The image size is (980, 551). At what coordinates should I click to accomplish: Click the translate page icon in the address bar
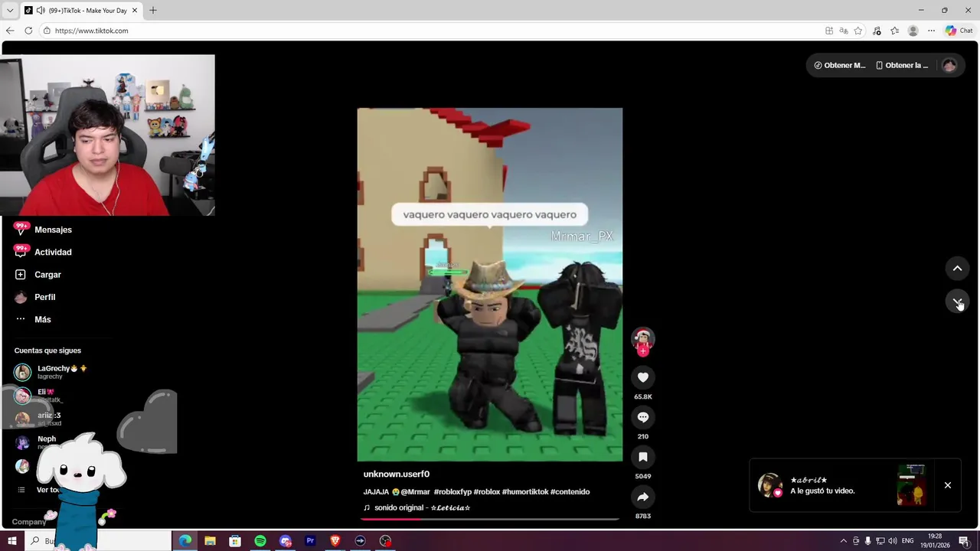pyautogui.click(x=844, y=31)
